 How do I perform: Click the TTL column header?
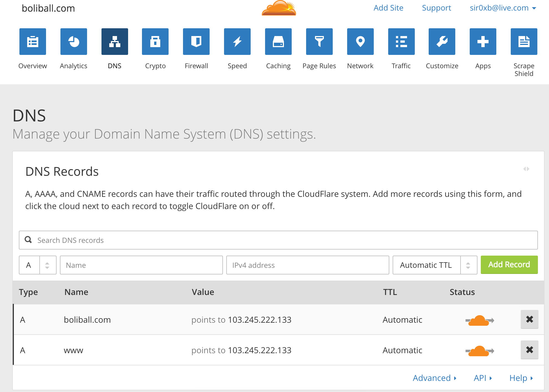coord(390,292)
